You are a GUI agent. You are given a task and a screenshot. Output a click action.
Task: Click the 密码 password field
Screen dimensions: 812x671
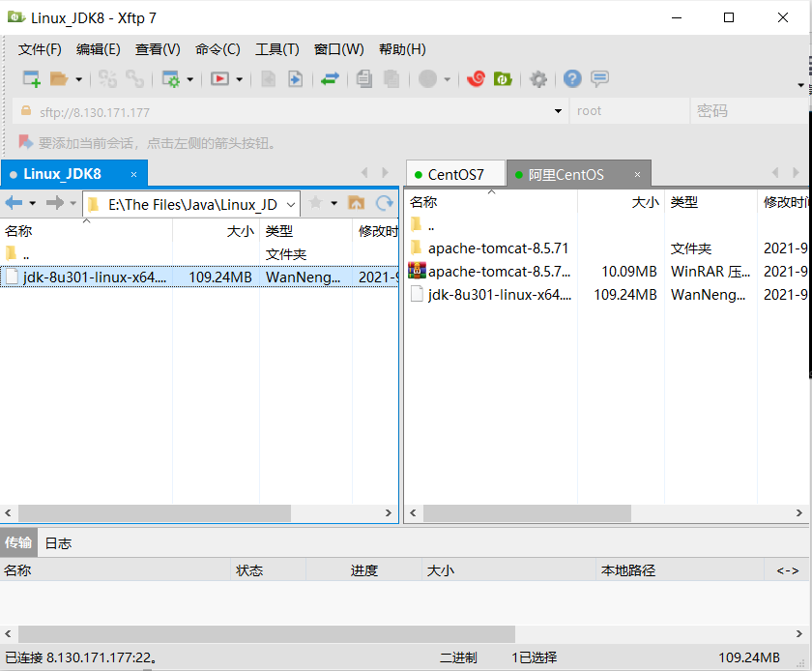[749, 111]
